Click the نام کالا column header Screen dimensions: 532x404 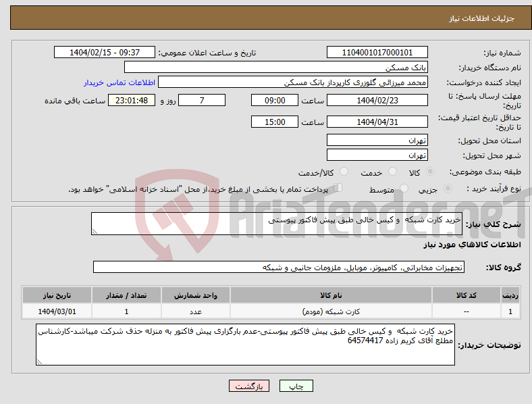[x=331, y=295]
